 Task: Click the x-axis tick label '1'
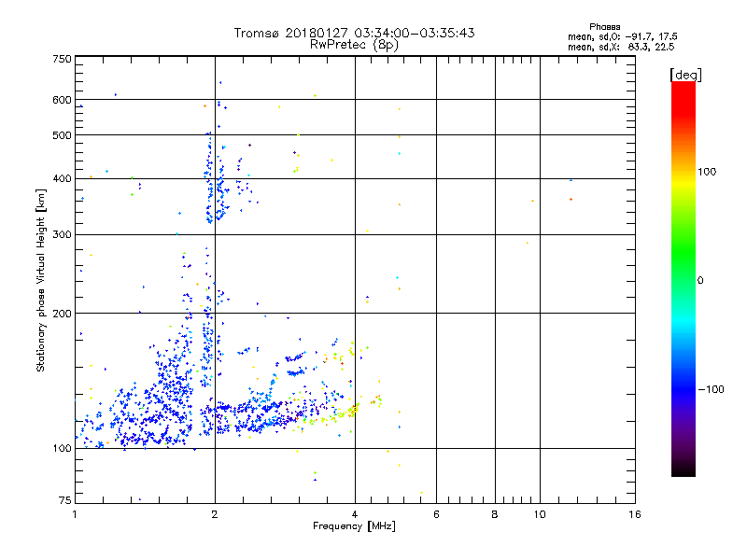click(75, 514)
